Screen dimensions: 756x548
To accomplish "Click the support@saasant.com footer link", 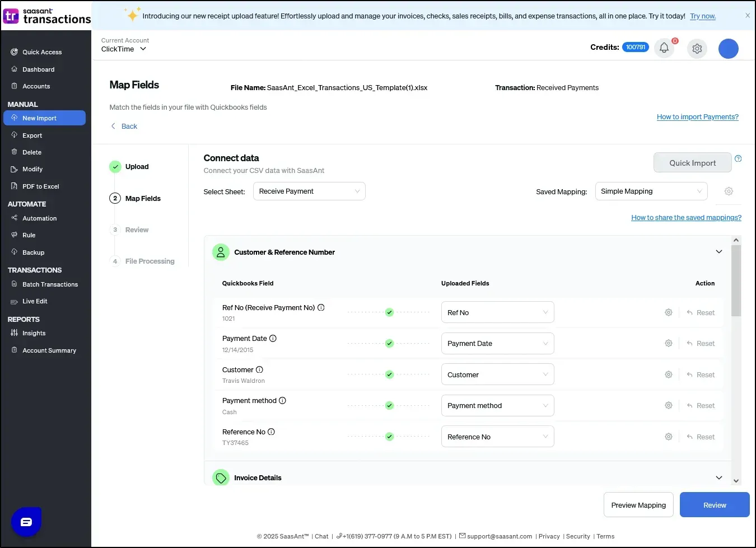I will [500, 536].
